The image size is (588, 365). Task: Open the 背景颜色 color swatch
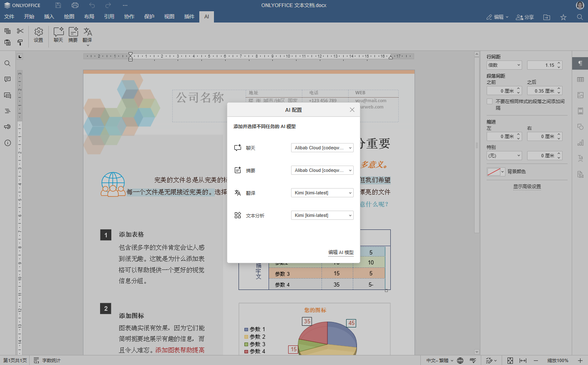tap(496, 171)
